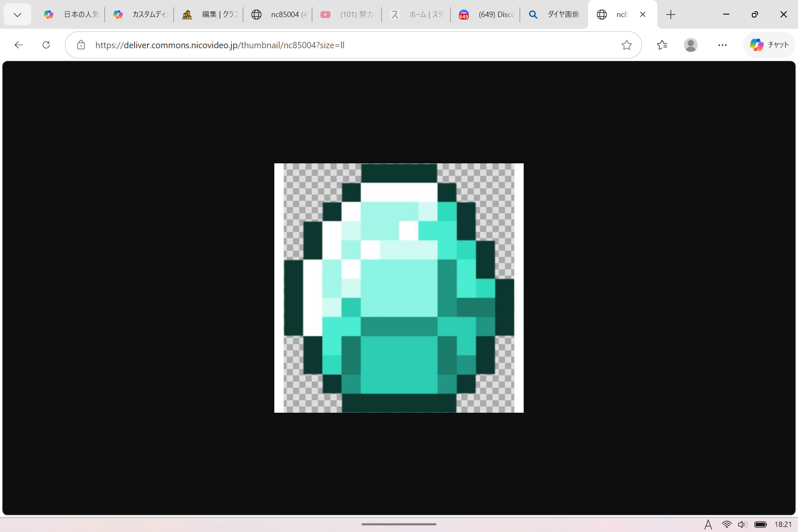798x532 pixels.
Task: Switch to the (649) Discord tab
Action: coord(486,15)
